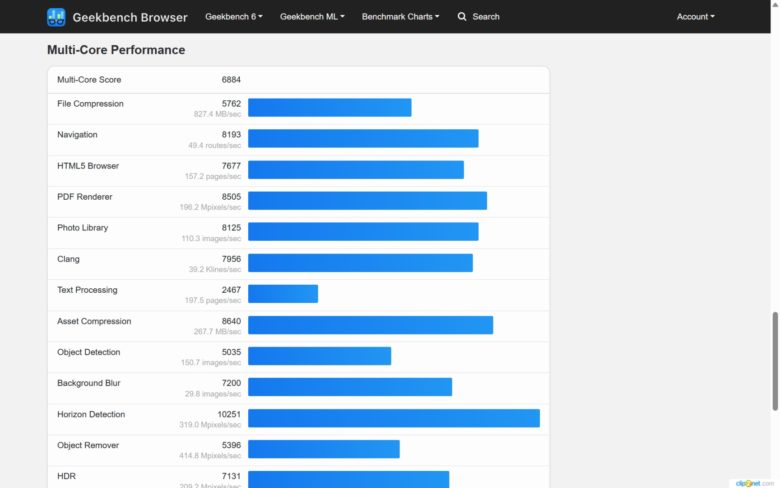Click the Object Detection row label
The image size is (780, 488).
tap(89, 352)
